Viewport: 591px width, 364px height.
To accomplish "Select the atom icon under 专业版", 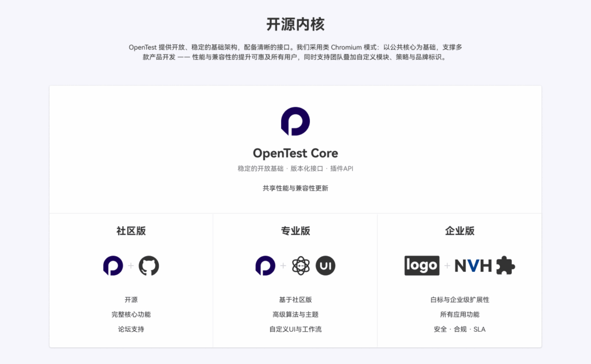I will (x=301, y=265).
